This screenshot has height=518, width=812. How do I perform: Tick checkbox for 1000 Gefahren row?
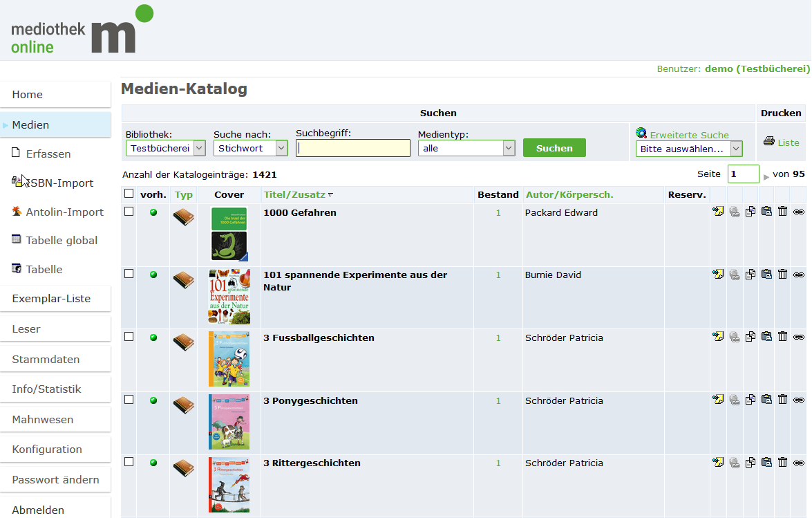click(x=129, y=212)
